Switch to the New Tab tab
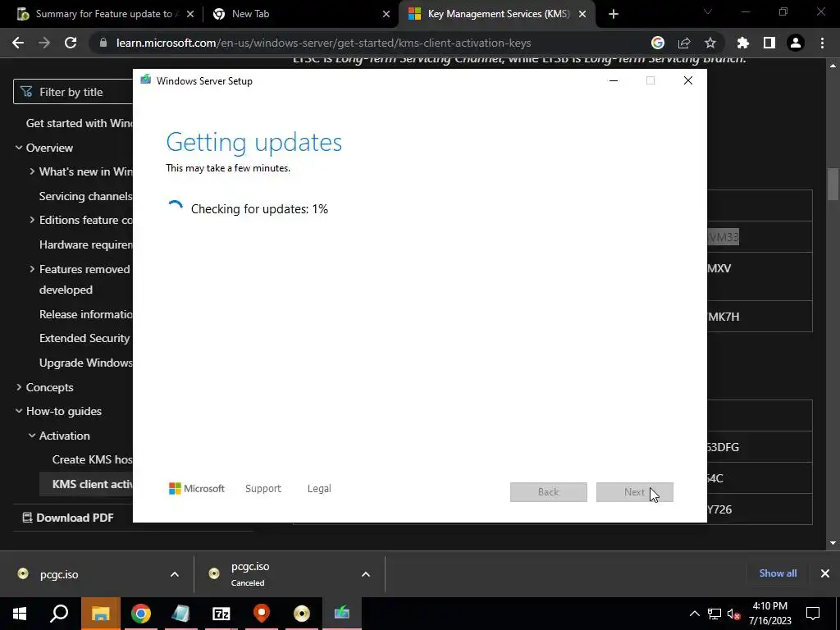Image resolution: width=840 pixels, height=630 pixels. pos(300,14)
